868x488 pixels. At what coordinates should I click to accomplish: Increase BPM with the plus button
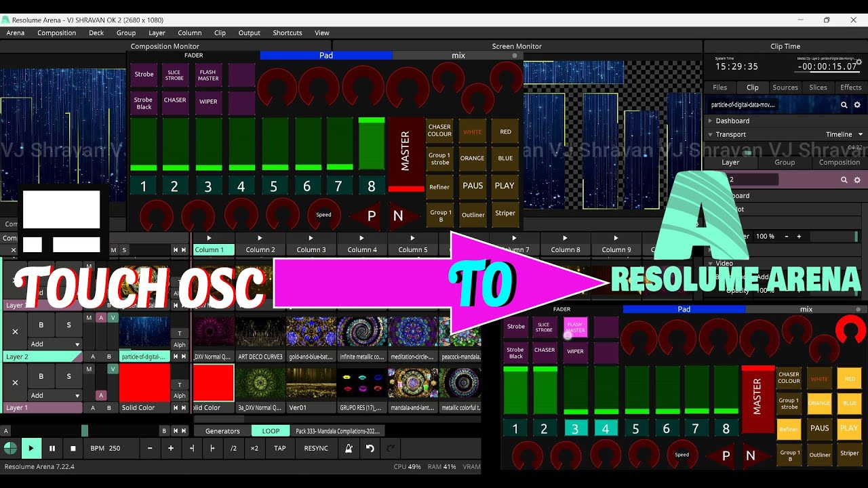[x=171, y=448]
